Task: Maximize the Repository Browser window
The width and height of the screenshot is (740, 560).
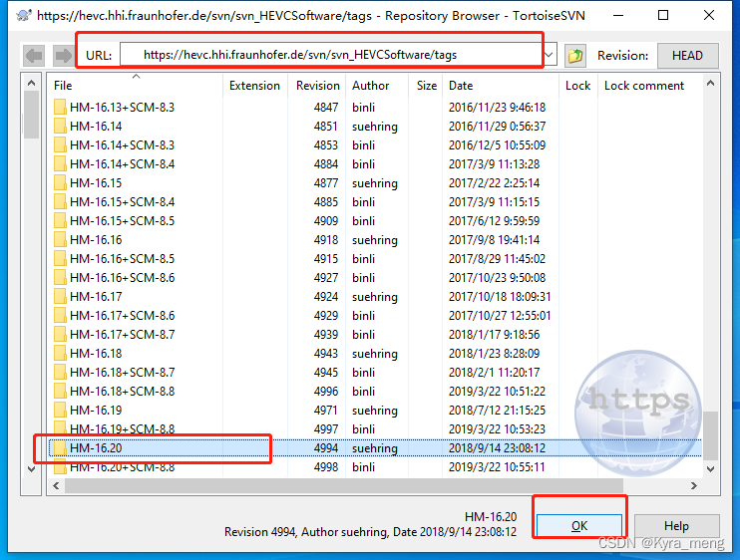Action: 662,15
